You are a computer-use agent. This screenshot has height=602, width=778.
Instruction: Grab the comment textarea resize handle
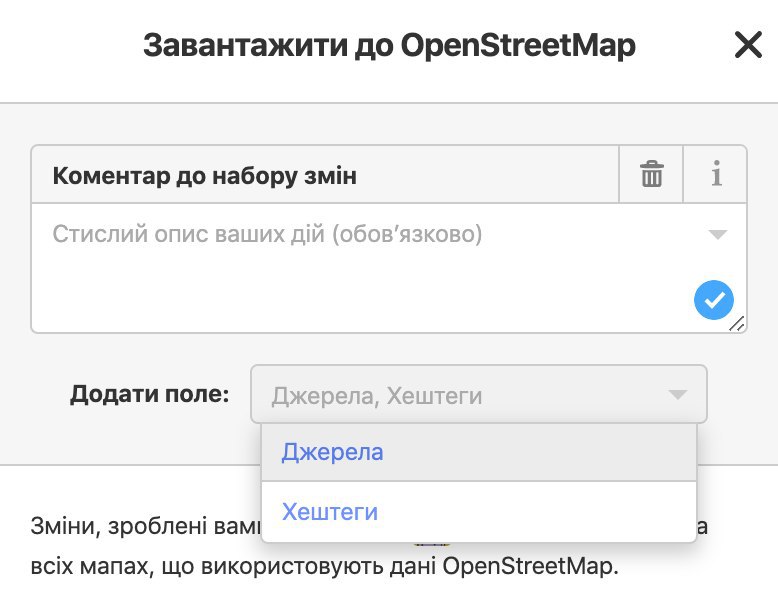[x=737, y=324]
